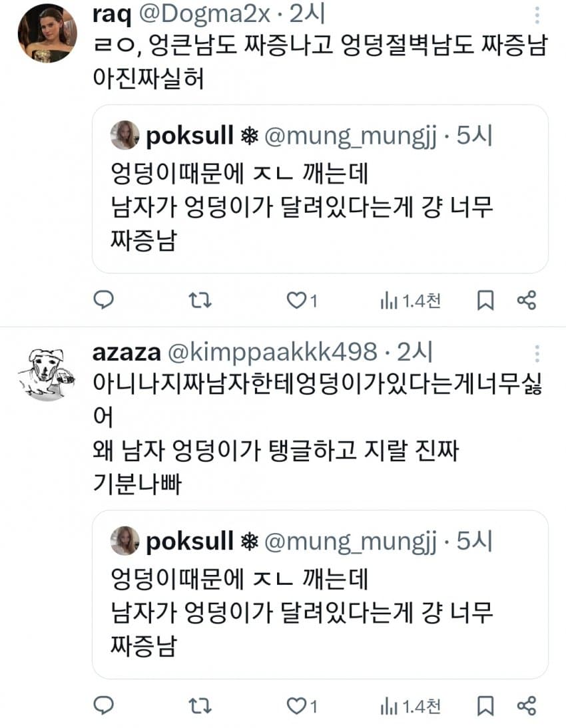View analytics on the azaza tweet

click(388, 705)
